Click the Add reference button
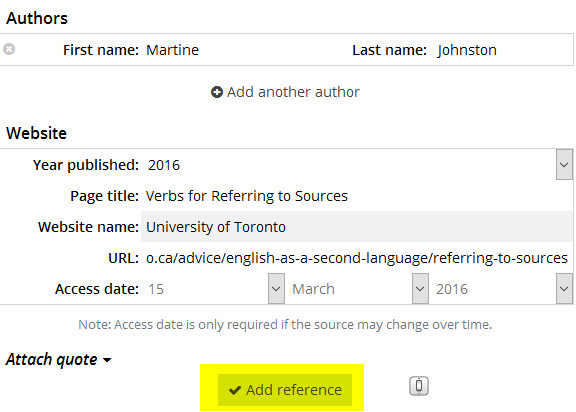The width and height of the screenshot is (576, 412). 285,390
